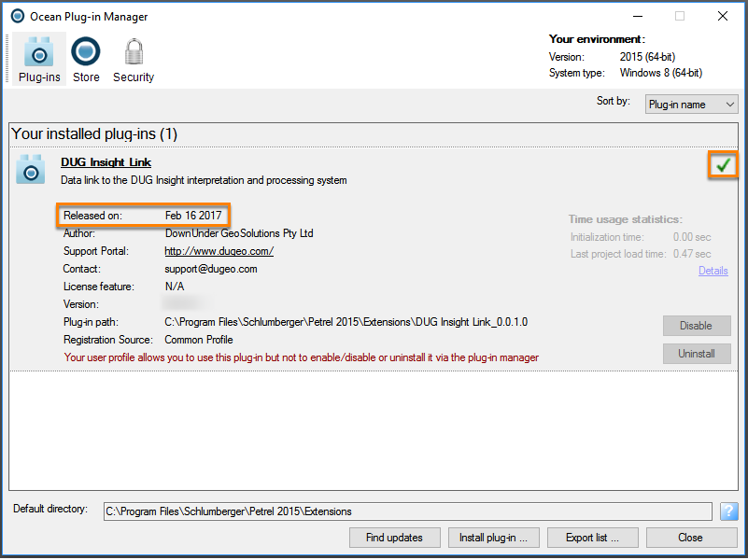The height and width of the screenshot is (560, 748).
Task: Click the 2015 (64-bit) version text
Action: [x=647, y=57]
